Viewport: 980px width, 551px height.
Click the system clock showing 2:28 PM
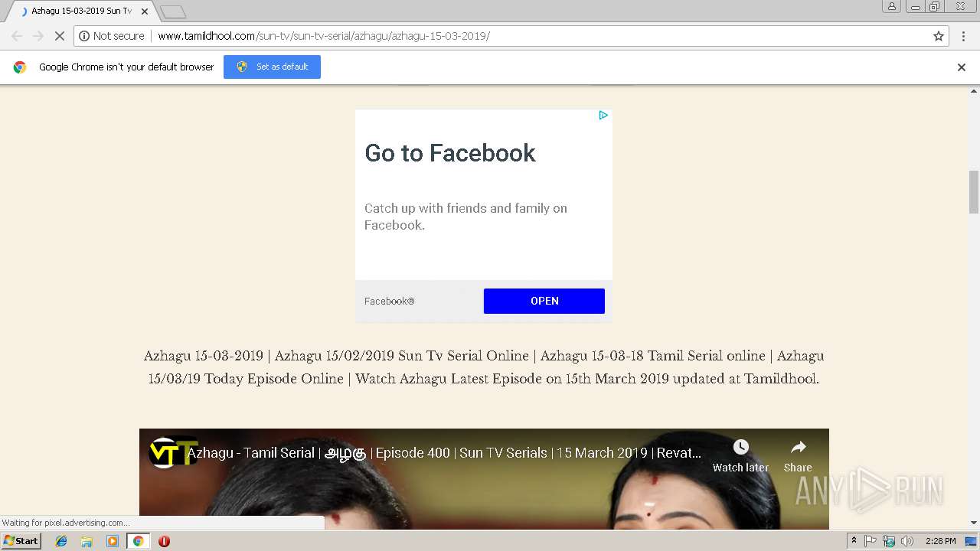click(x=940, y=541)
